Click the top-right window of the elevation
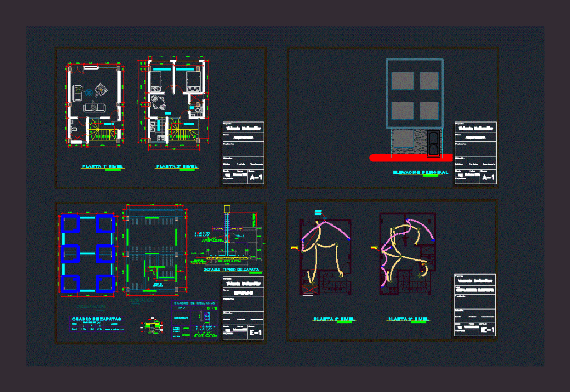Screen dimensions: 570x392 429,81
